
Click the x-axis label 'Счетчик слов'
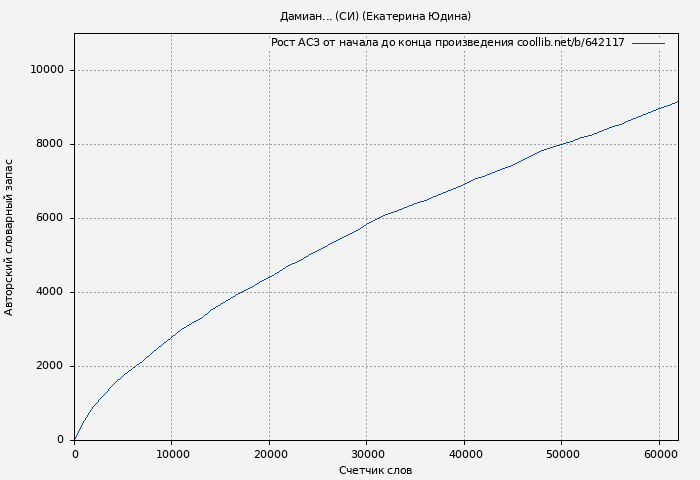click(x=375, y=470)
